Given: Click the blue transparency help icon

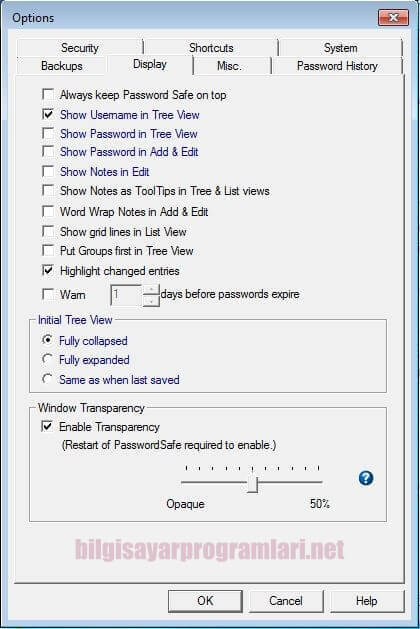Looking at the screenshot, I should coord(365,478).
